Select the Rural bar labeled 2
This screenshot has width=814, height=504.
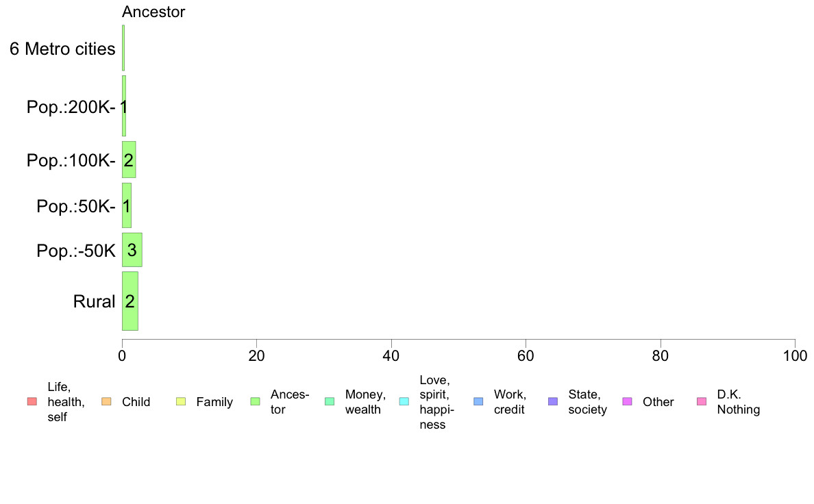129,301
